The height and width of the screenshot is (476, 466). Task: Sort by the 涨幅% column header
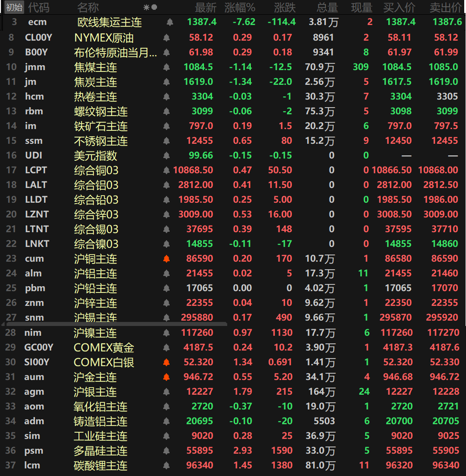[x=240, y=8]
